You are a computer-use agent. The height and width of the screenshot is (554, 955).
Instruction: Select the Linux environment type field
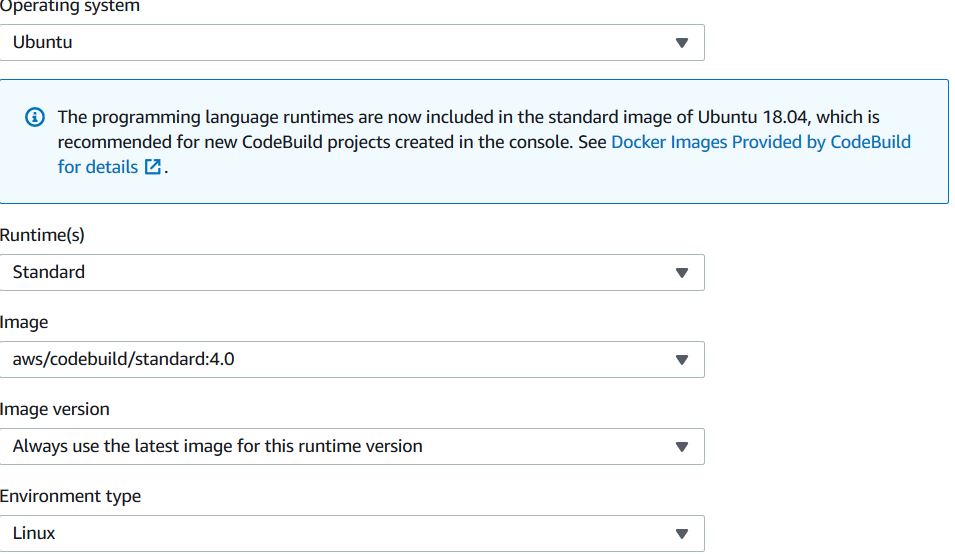pyautogui.click(x=352, y=534)
